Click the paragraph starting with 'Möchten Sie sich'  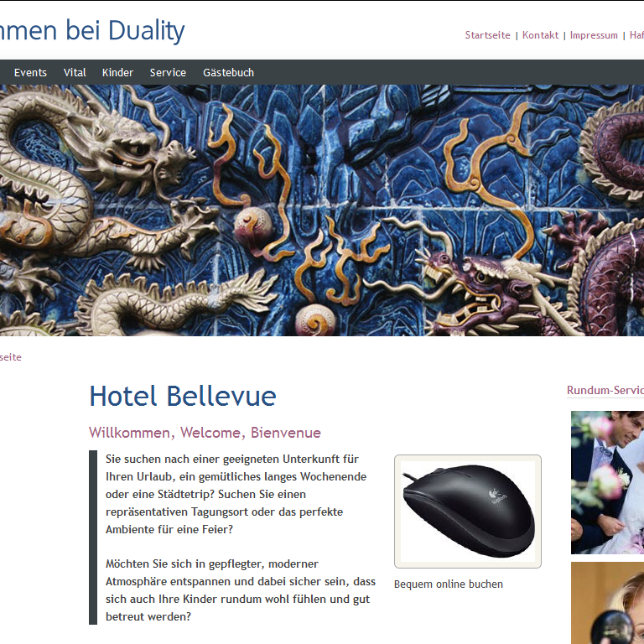[x=241, y=590]
